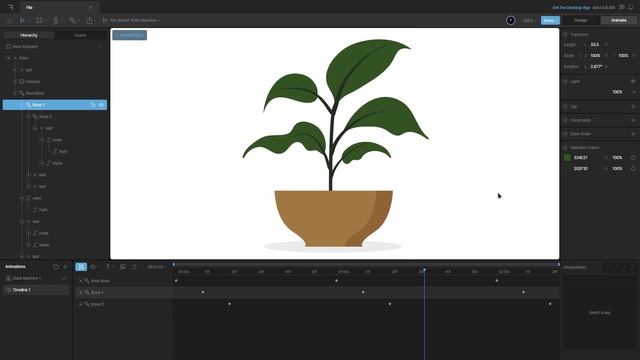
Task: Click the timeline playhead handle
Action: (x=424, y=270)
